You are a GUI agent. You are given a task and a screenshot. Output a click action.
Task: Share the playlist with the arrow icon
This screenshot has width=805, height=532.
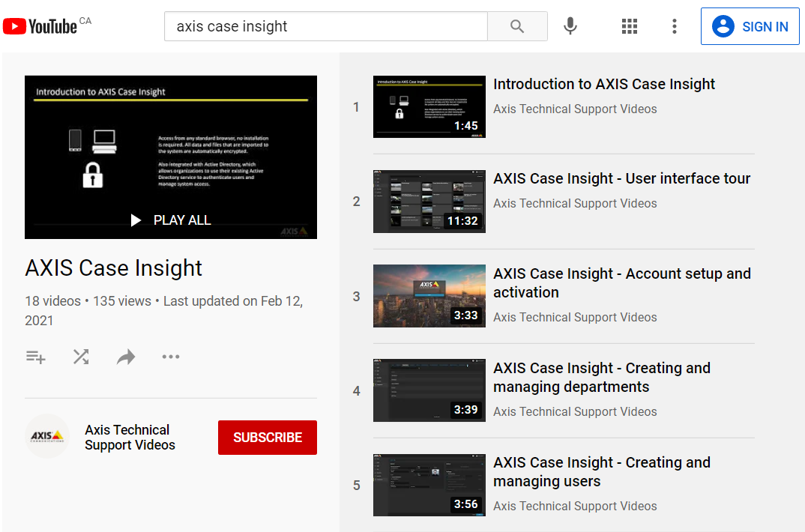click(126, 357)
